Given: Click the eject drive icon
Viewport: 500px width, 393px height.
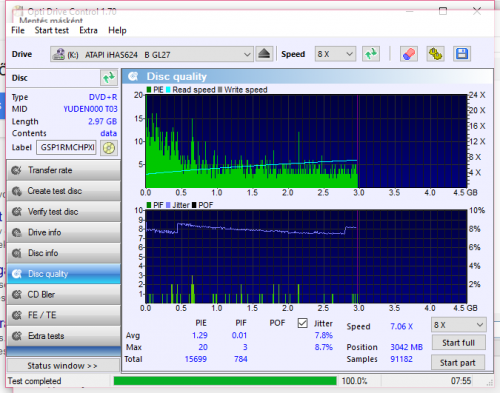Looking at the screenshot, I should pyautogui.click(x=264, y=54).
